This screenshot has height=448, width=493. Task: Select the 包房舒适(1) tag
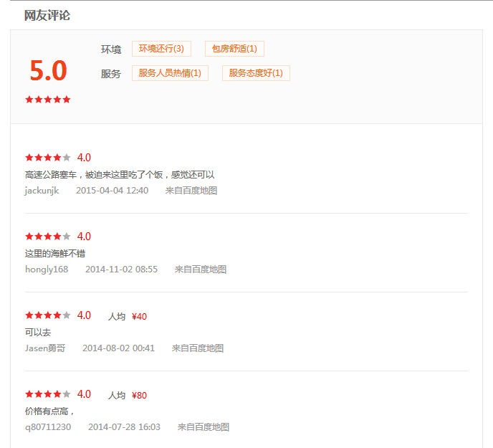234,49
